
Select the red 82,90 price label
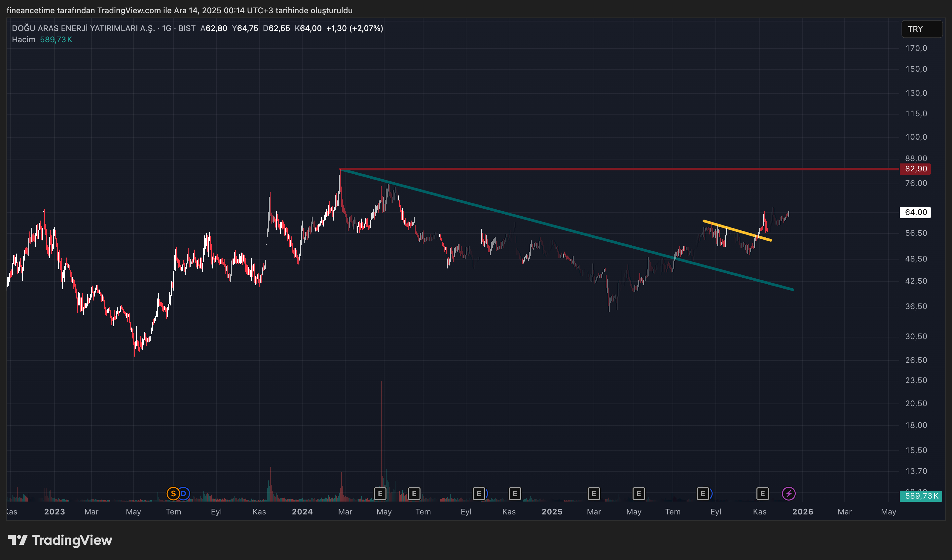[x=915, y=169]
